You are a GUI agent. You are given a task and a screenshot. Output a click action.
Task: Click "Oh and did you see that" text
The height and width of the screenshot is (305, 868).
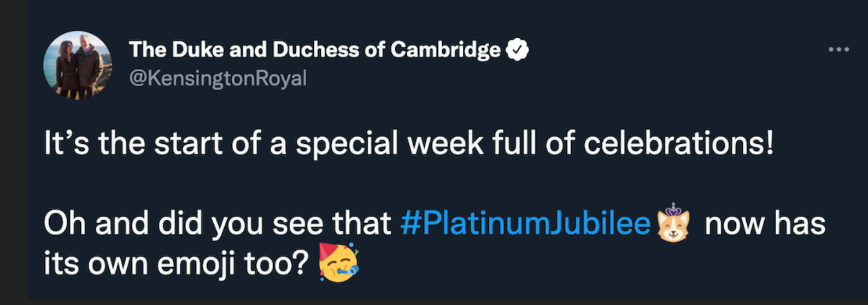coord(217,224)
